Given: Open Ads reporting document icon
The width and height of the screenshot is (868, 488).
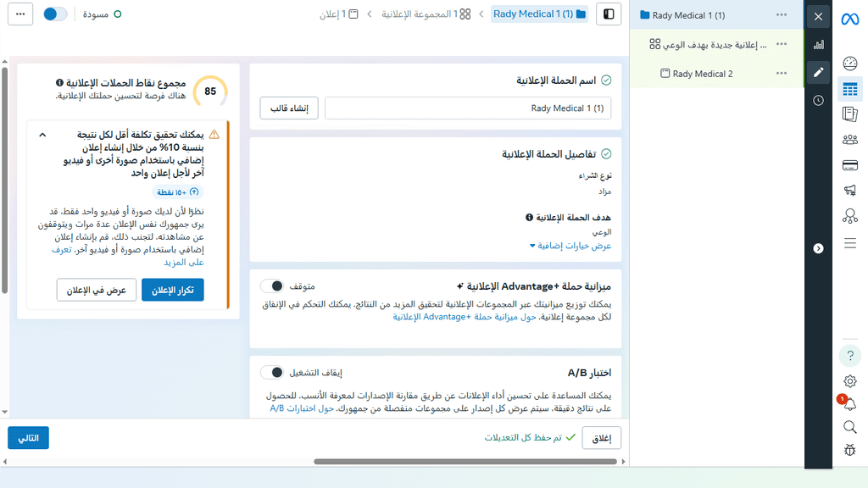Looking at the screenshot, I should [849, 114].
